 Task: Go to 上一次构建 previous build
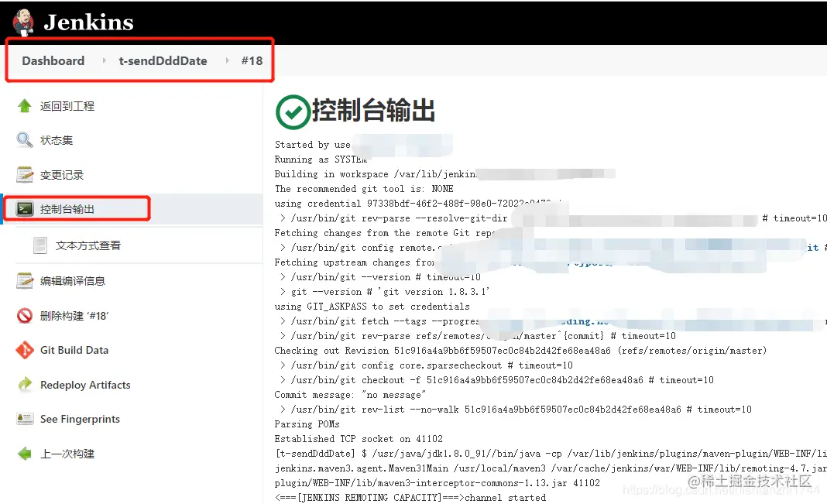click(67, 454)
